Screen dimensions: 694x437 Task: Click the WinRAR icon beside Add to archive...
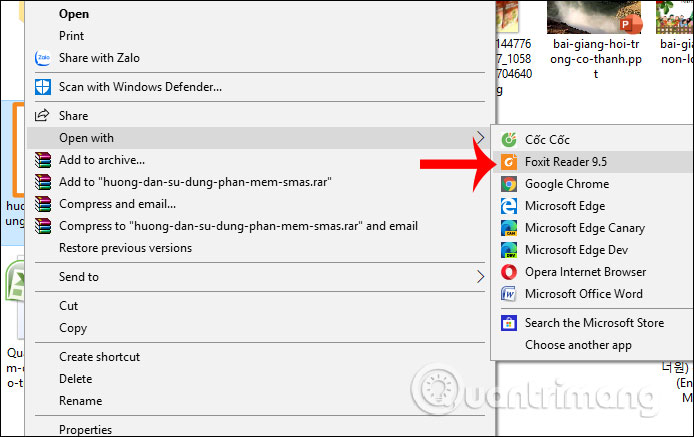(43, 160)
